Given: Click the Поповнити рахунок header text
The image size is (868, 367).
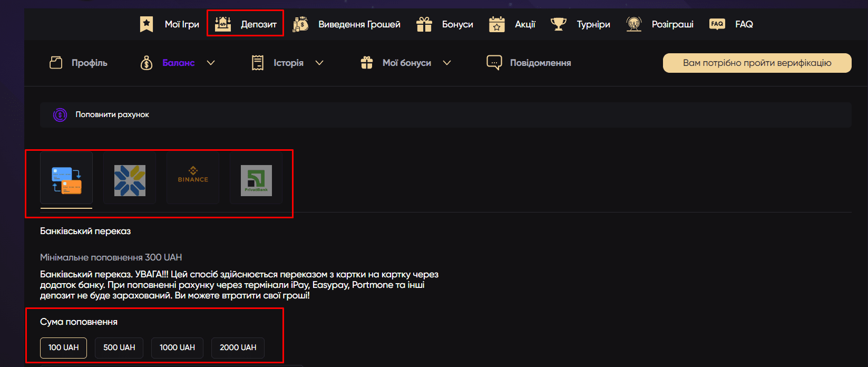Looking at the screenshot, I should 112,114.
